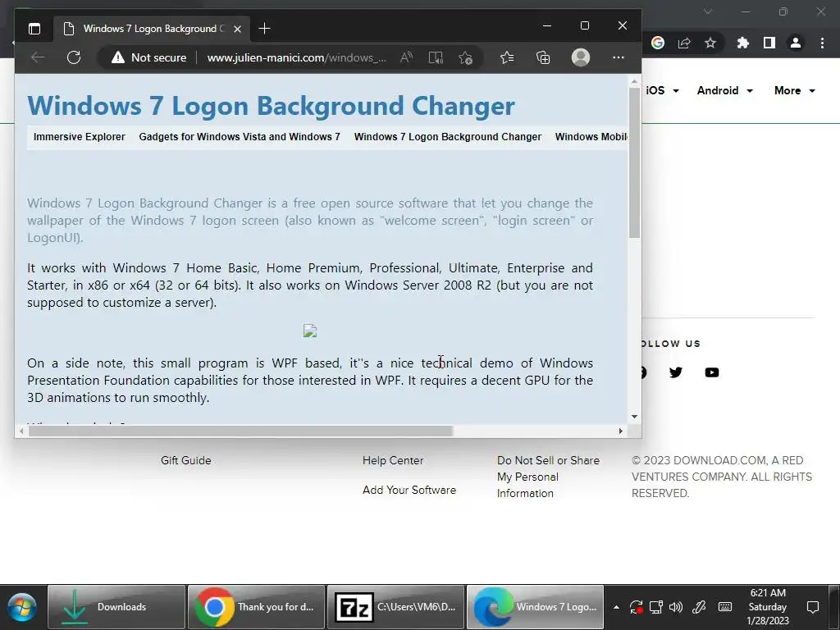The image size is (840, 630).
Task: Open Chrome Extensions puzzle icon
Action: point(743,43)
